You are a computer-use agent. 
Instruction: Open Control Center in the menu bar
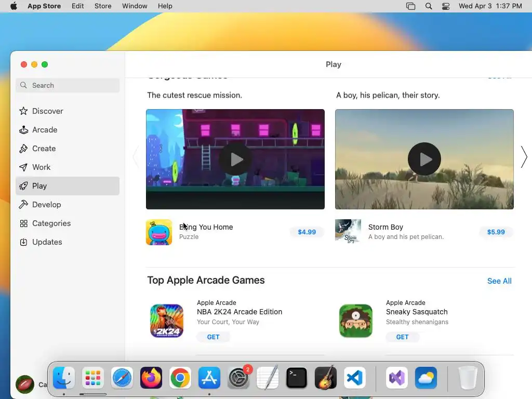tap(446, 6)
